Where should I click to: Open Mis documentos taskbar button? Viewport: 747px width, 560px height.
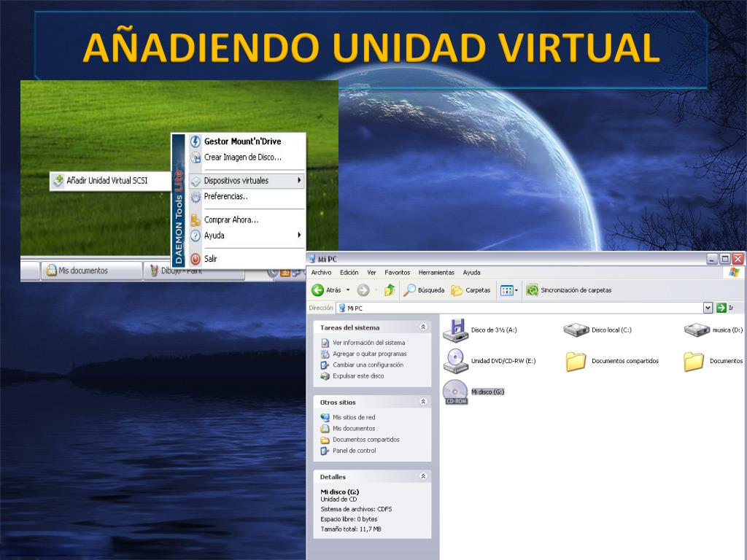(x=91, y=271)
